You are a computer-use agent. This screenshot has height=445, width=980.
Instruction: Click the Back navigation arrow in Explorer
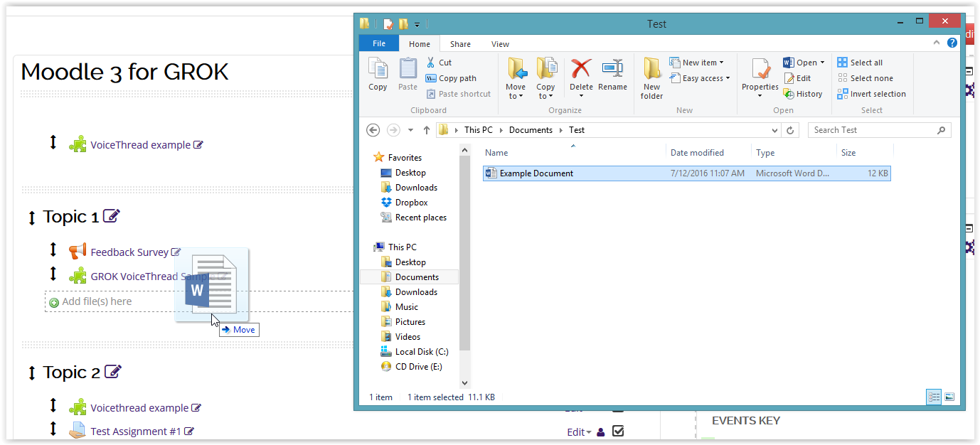(x=373, y=130)
